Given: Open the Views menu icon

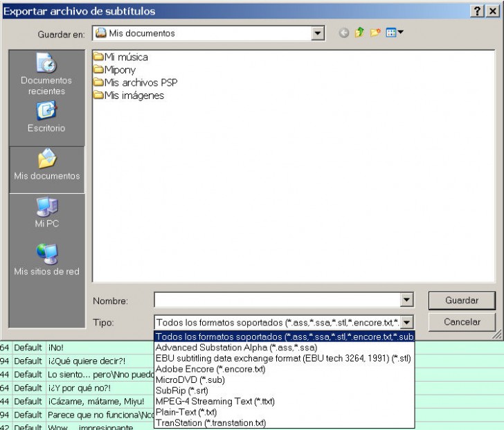Looking at the screenshot, I should click(x=394, y=33).
